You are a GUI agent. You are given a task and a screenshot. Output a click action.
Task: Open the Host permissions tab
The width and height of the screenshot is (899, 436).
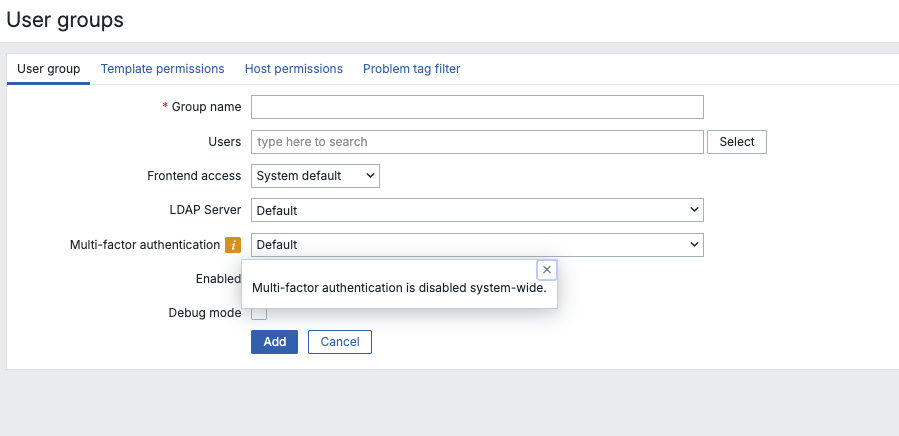pyautogui.click(x=293, y=69)
